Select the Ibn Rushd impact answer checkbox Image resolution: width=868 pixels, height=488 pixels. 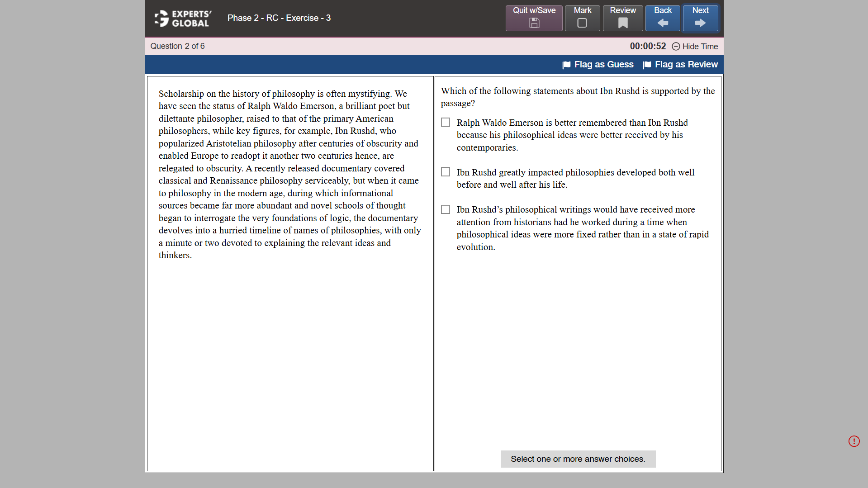[x=446, y=172]
